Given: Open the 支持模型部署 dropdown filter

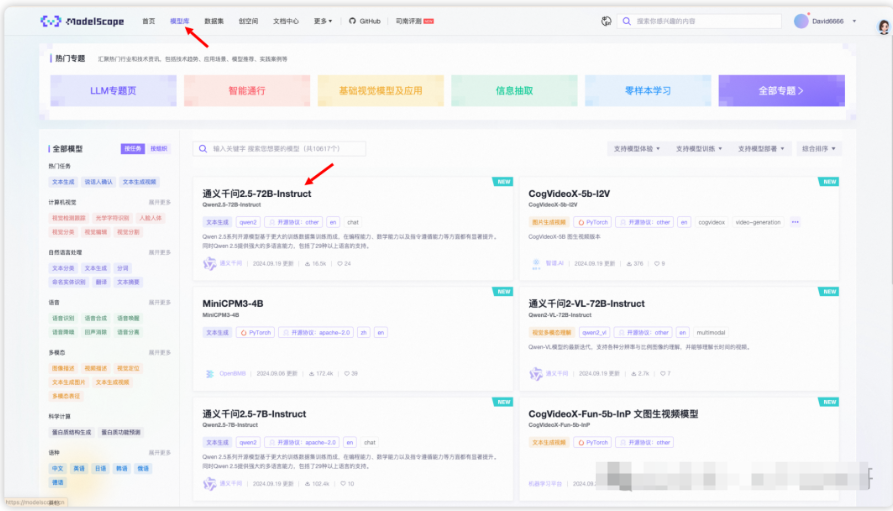Looking at the screenshot, I should click(x=761, y=149).
